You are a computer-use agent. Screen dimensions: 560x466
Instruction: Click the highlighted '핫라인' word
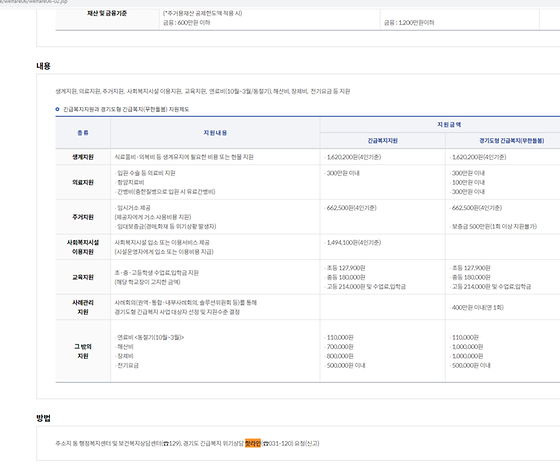(x=253, y=443)
